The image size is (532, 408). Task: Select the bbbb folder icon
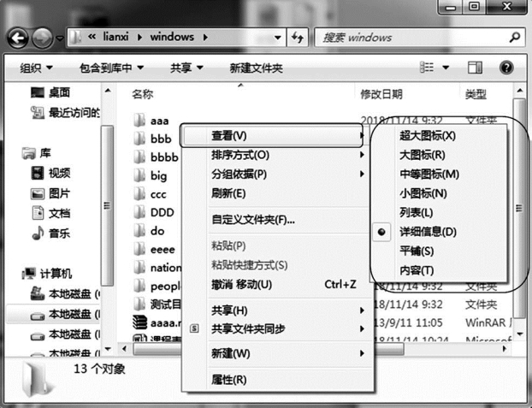pos(139,157)
